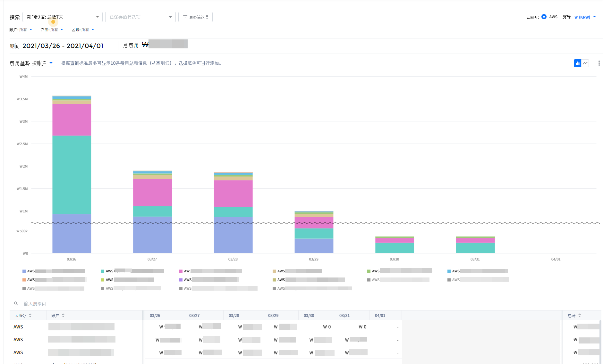Toggle the pink AWS legend series

[181, 271]
